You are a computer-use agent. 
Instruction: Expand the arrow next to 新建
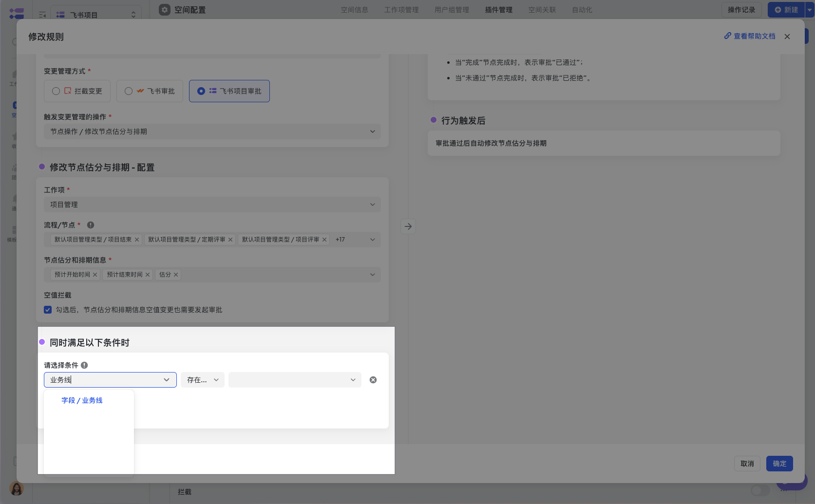(x=810, y=10)
